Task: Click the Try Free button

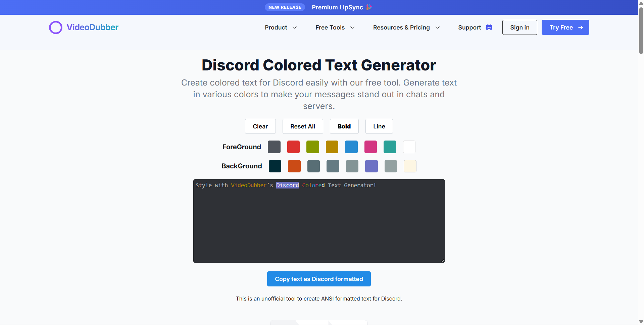Action: [565, 28]
